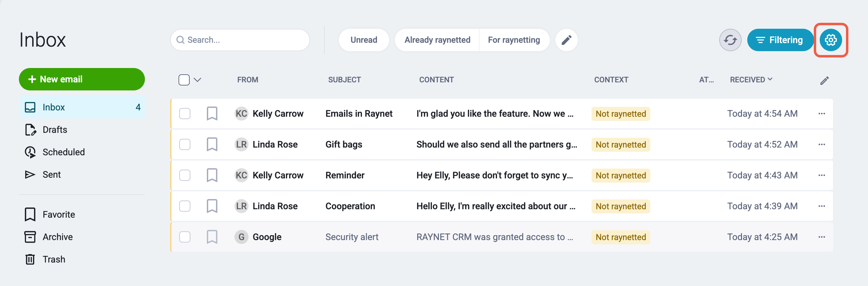Open the Archive folder
This screenshot has height=286, width=868.
[x=82, y=237]
